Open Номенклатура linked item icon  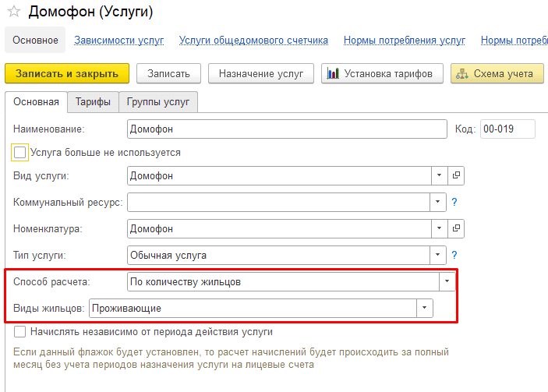[456, 228]
